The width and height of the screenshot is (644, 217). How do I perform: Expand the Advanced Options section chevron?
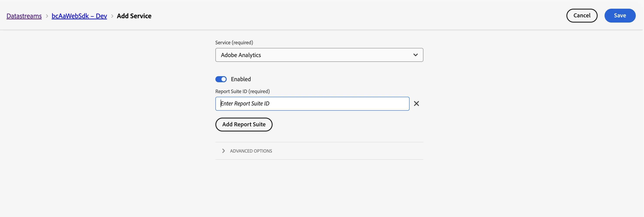(223, 151)
